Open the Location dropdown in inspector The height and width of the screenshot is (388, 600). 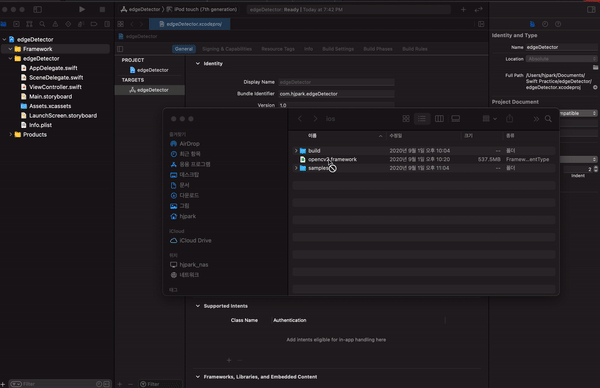tap(562, 59)
